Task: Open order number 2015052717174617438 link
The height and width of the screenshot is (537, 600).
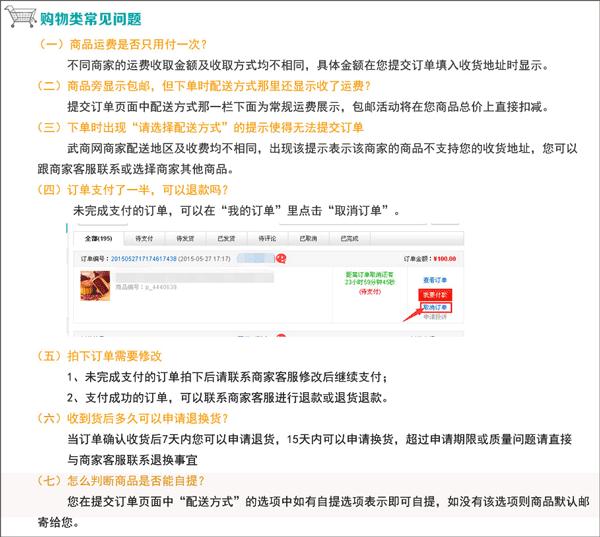Action: (x=143, y=259)
